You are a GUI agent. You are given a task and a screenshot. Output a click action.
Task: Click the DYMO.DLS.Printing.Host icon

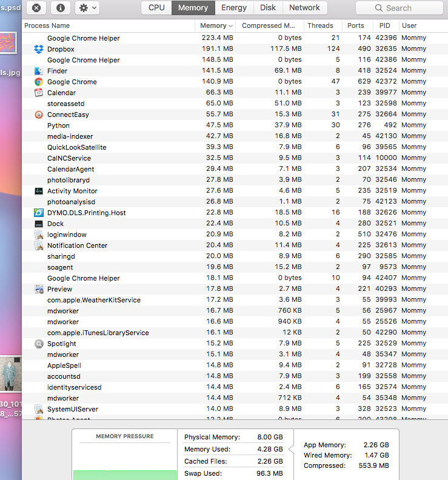click(x=39, y=213)
